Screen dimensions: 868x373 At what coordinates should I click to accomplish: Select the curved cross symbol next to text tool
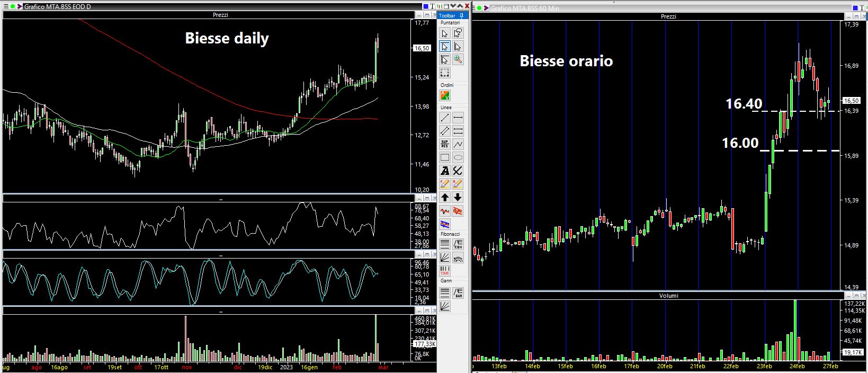[458, 171]
